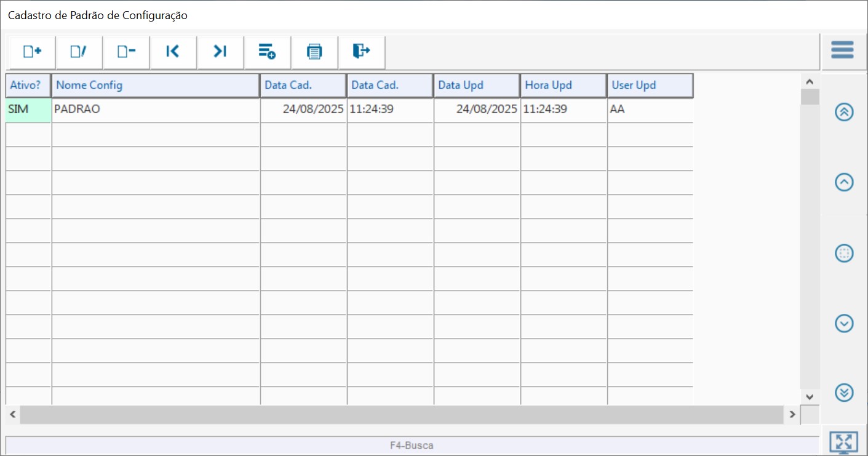Go to last record icon

tap(220, 52)
